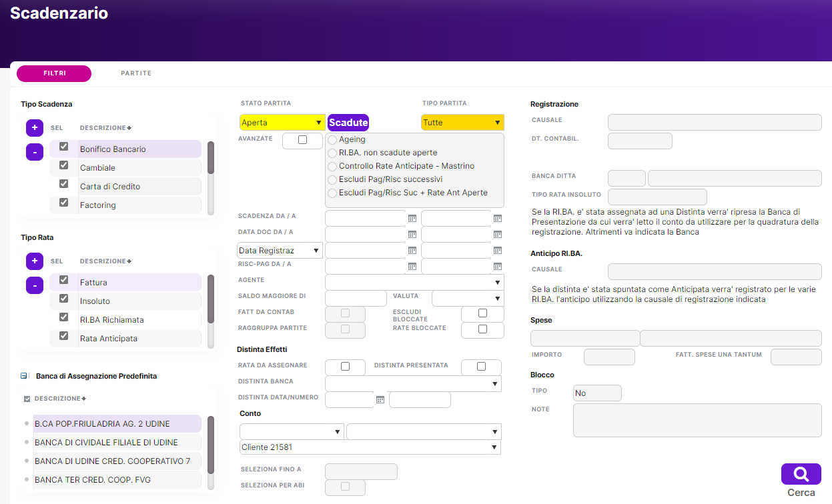
Task: Open calendar for Risc-Pag A date
Action: (498, 266)
